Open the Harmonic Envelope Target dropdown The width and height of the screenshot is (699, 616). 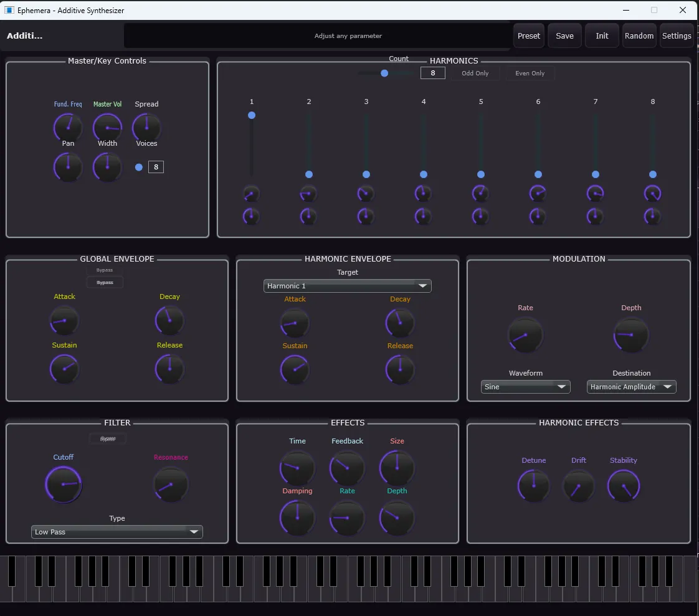click(347, 286)
